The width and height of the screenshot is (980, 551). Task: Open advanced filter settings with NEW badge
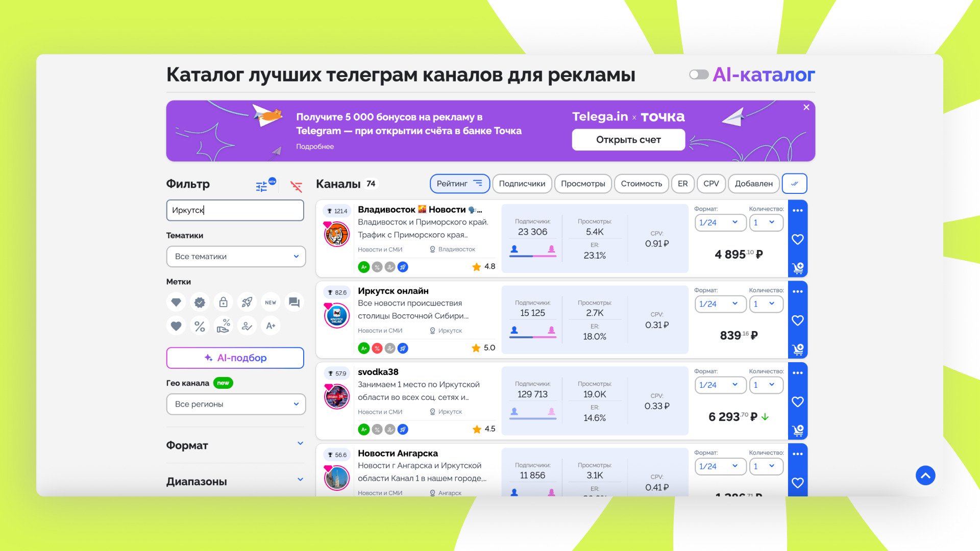[261, 186]
